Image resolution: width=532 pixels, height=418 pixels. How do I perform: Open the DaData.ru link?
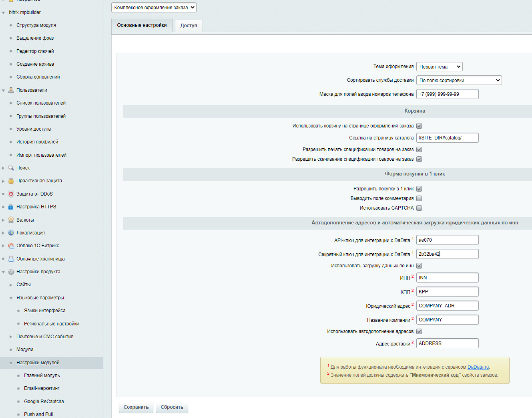pyautogui.click(x=478, y=367)
